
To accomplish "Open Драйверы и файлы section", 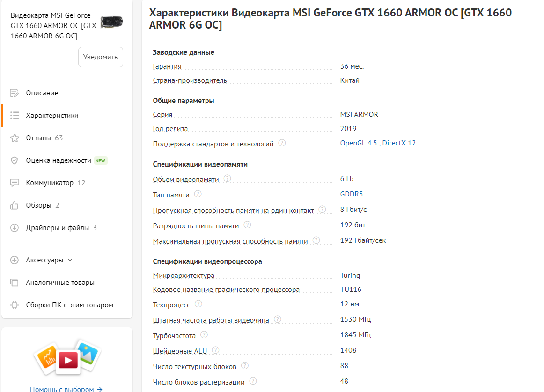I will pos(61,228).
